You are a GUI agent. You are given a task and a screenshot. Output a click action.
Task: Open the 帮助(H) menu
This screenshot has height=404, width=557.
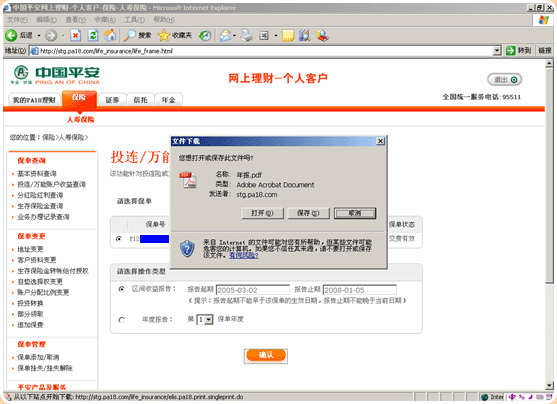click(164, 20)
